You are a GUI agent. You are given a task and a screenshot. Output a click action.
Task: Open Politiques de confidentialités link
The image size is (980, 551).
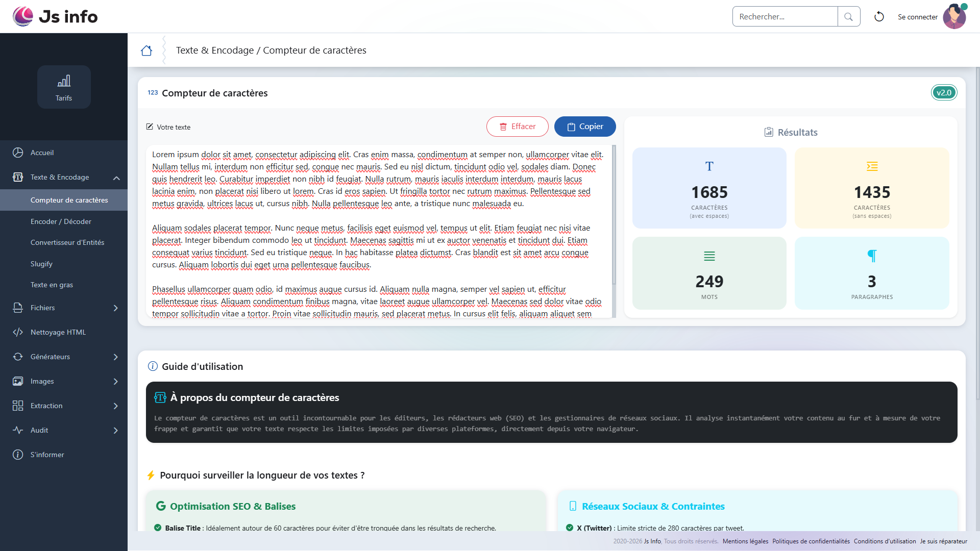tap(811, 541)
